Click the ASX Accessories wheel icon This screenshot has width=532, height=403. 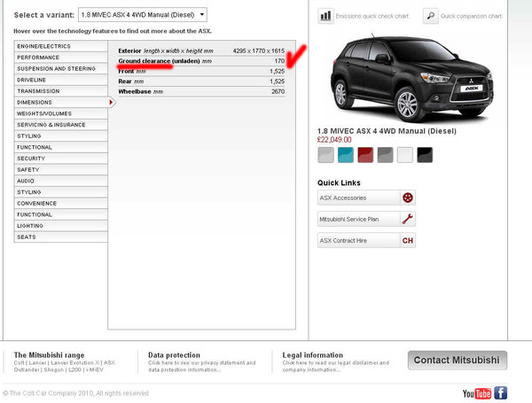tap(408, 198)
